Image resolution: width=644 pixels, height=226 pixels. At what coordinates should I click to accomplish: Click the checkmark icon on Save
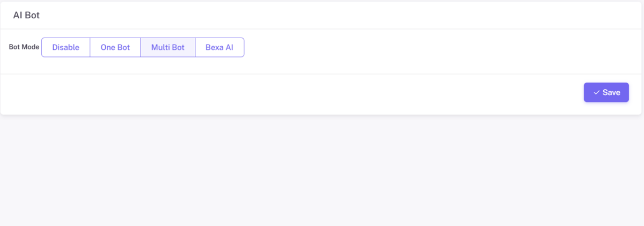(596, 92)
